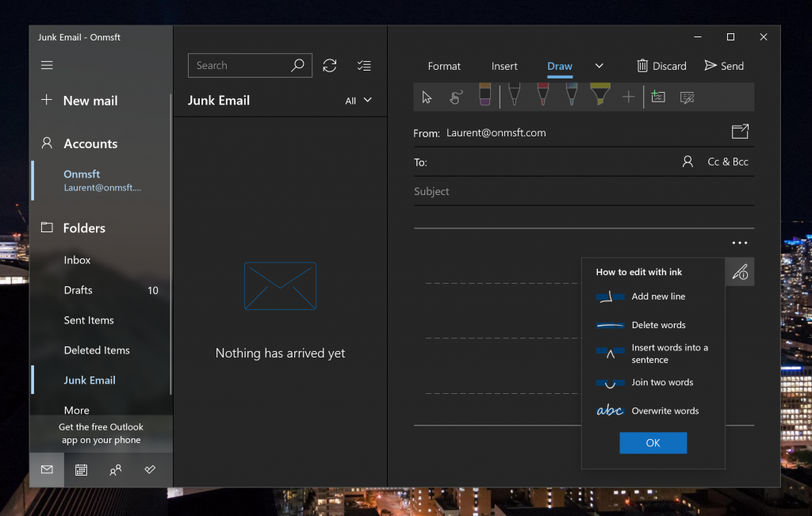Open the People contacts icon
Viewport: 812px width, 516px height.
point(116,470)
